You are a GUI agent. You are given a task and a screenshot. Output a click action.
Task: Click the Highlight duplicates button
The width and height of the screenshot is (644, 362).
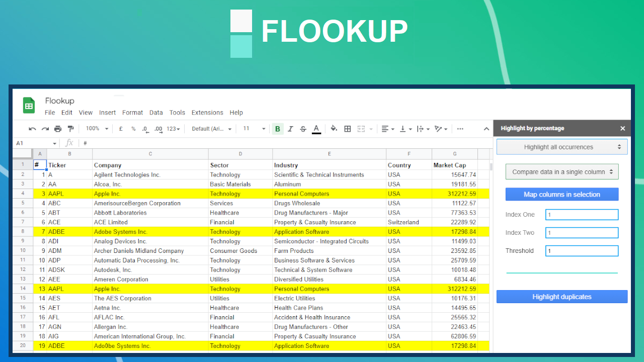(x=561, y=297)
